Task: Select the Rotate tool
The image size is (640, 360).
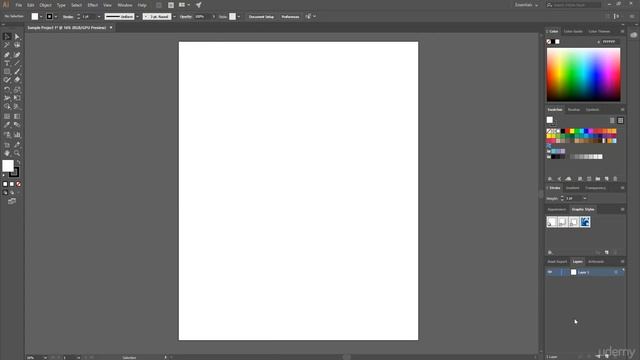Action: (7, 89)
